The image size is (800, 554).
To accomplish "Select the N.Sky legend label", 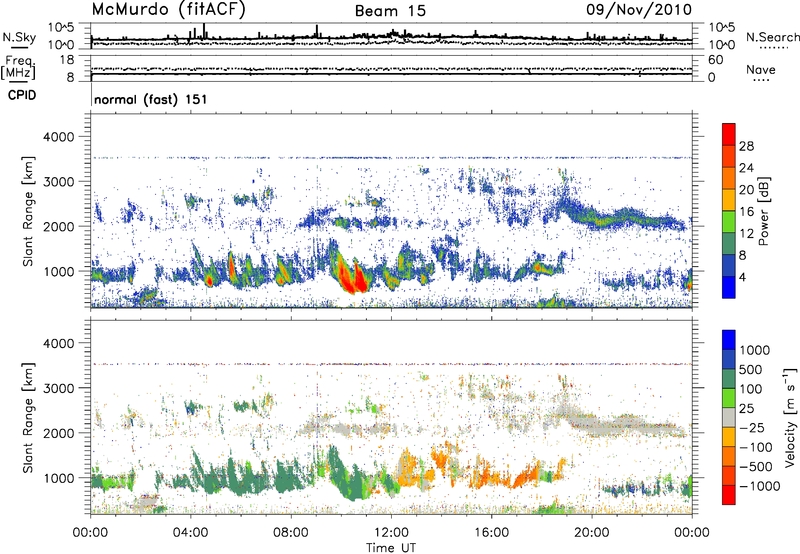I will (x=19, y=38).
